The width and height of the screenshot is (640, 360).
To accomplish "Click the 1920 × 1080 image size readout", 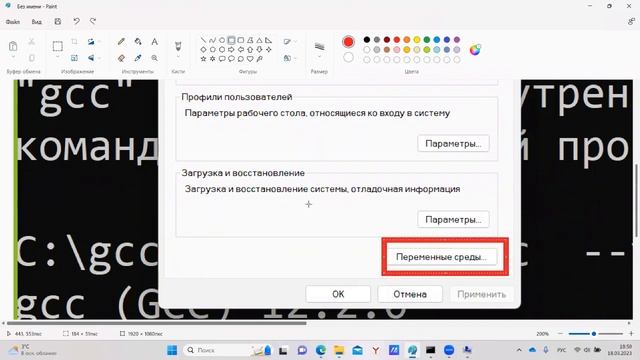I will (x=141, y=334).
